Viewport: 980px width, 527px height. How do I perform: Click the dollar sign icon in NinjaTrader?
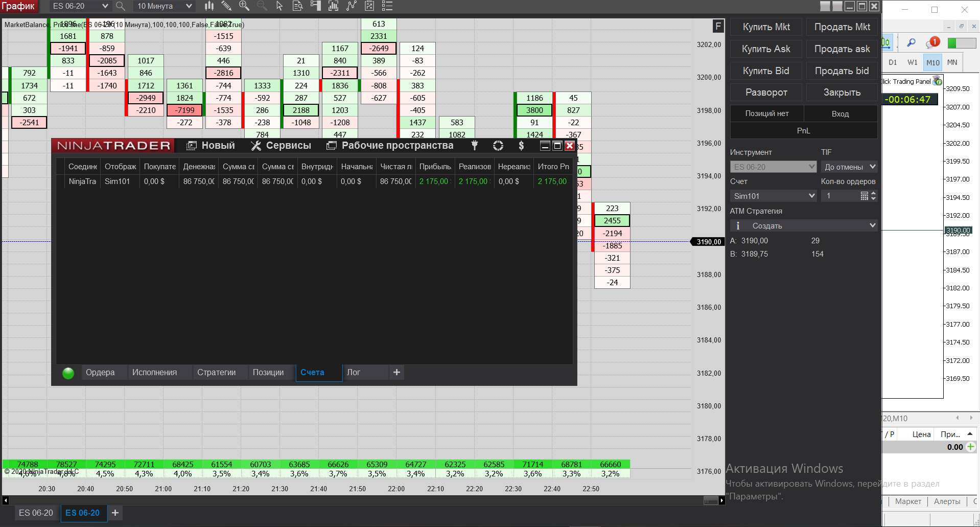(521, 146)
